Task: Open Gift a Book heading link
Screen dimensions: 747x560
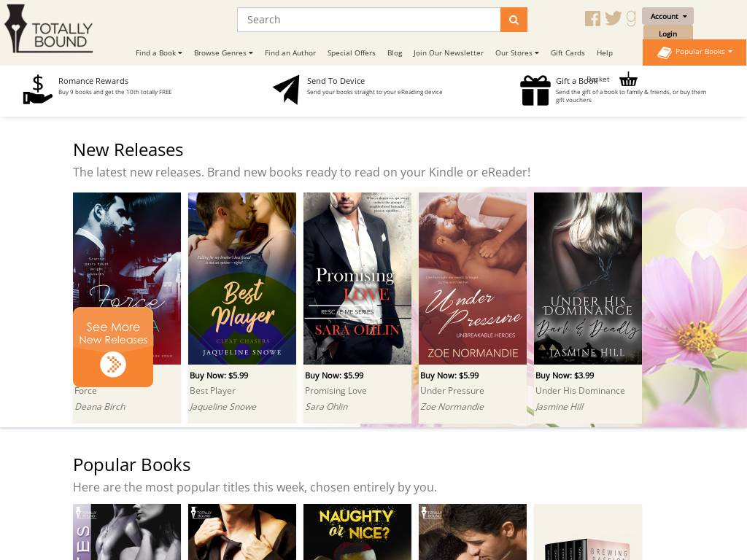Action: [x=576, y=81]
